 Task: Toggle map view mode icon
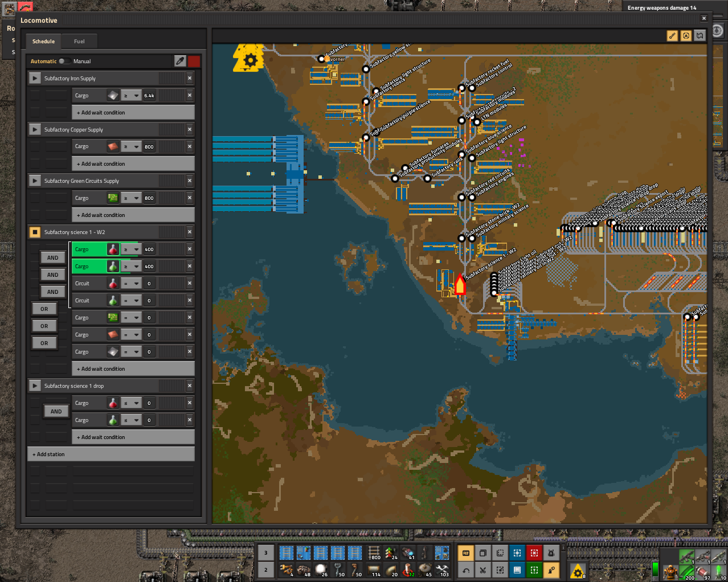[x=700, y=36]
